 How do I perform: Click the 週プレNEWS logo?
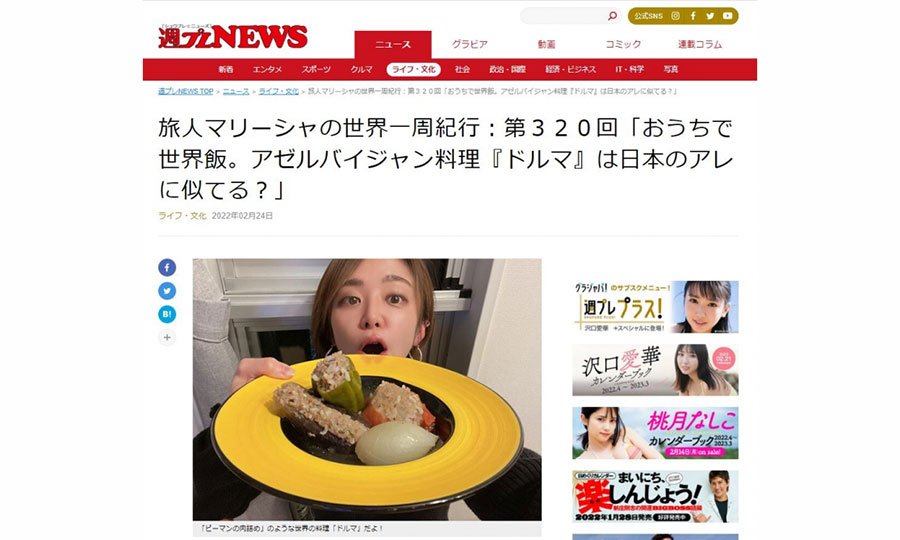pyautogui.click(x=232, y=37)
